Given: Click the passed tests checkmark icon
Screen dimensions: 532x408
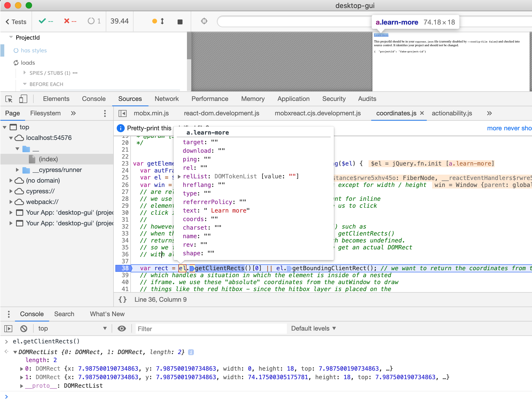Looking at the screenshot, I should (x=43, y=21).
